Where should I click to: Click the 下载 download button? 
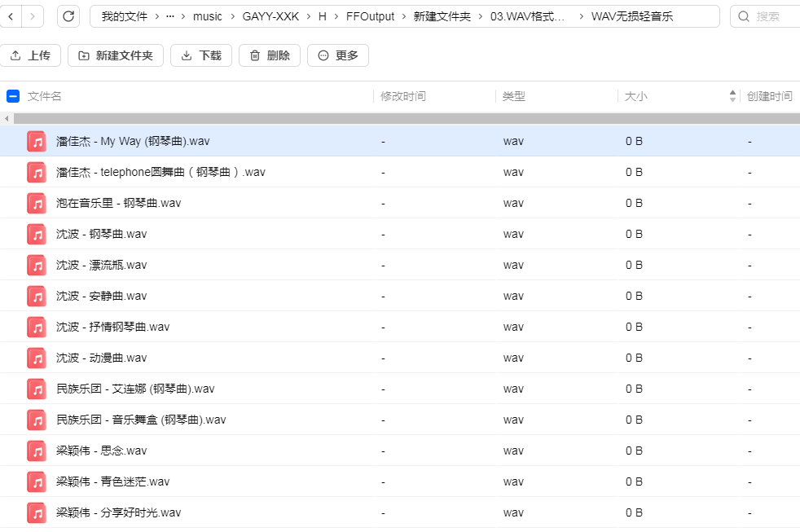tap(201, 55)
